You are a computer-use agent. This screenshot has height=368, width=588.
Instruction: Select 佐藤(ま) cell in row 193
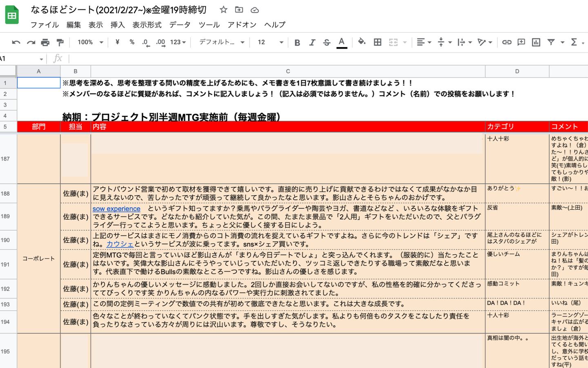[x=76, y=305]
